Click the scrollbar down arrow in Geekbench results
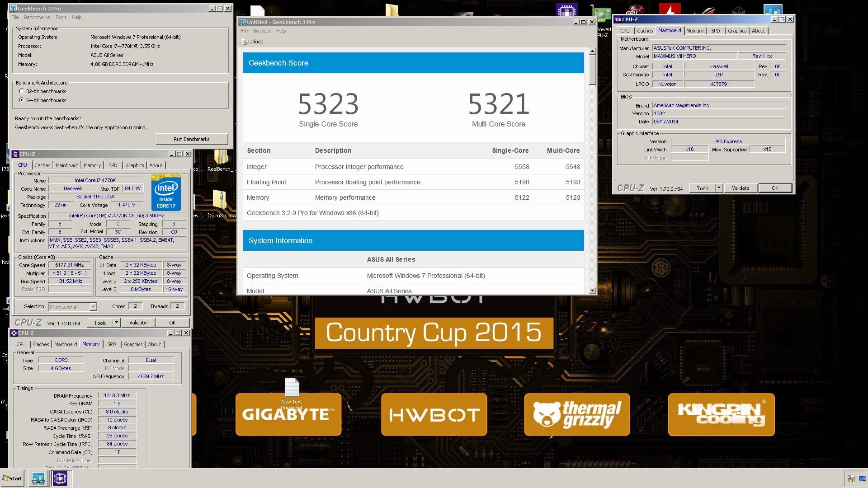 592,291
